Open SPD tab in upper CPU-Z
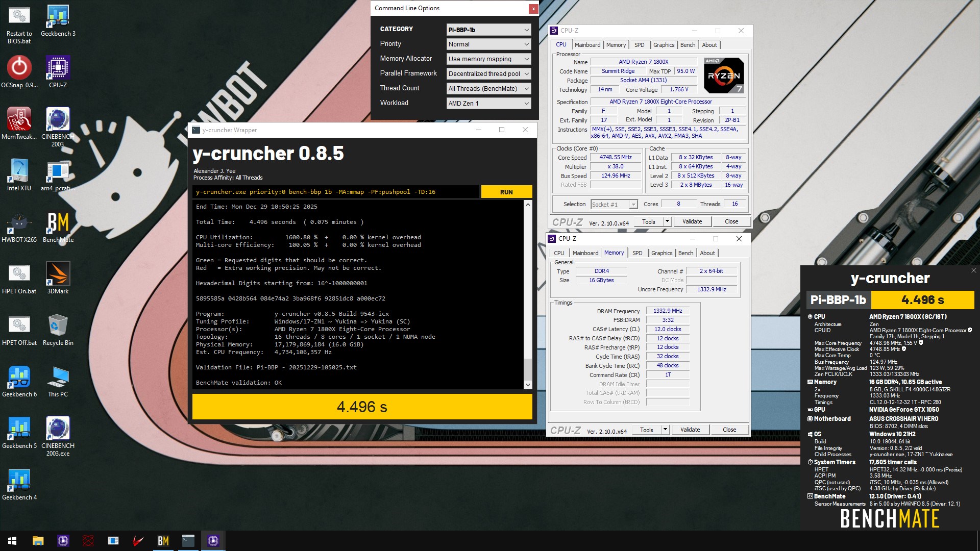The height and width of the screenshot is (551, 980). click(639, 45)
